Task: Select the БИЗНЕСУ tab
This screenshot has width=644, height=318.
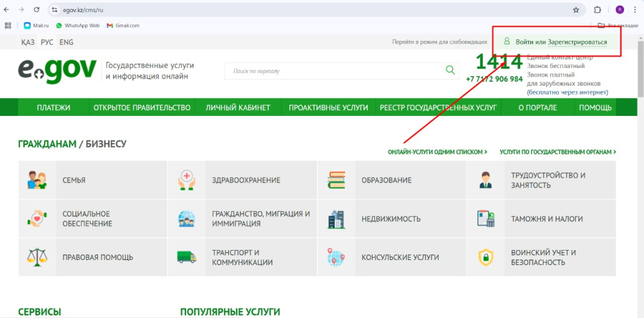Action: 106,144
